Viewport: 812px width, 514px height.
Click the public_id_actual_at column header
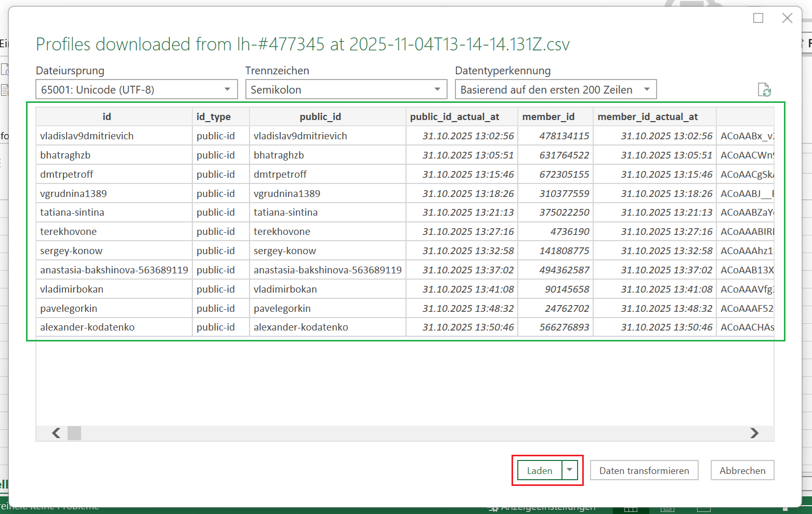coord(454,117)
